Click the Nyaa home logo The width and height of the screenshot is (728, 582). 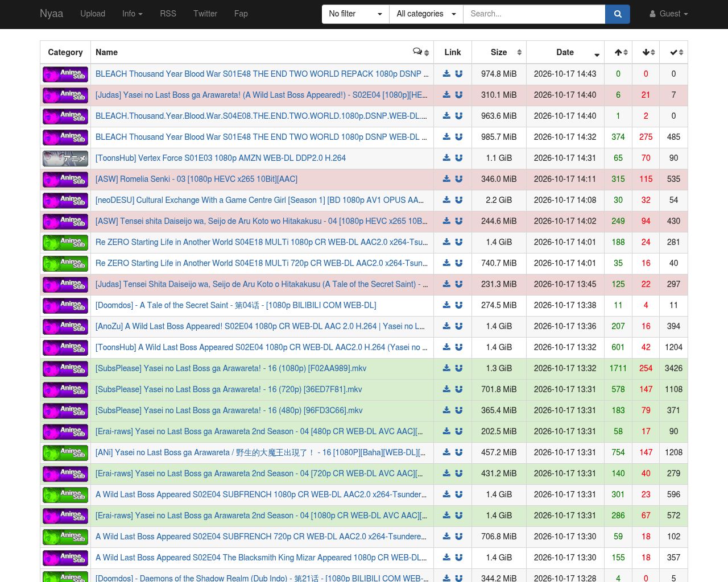tap(51, 14)
